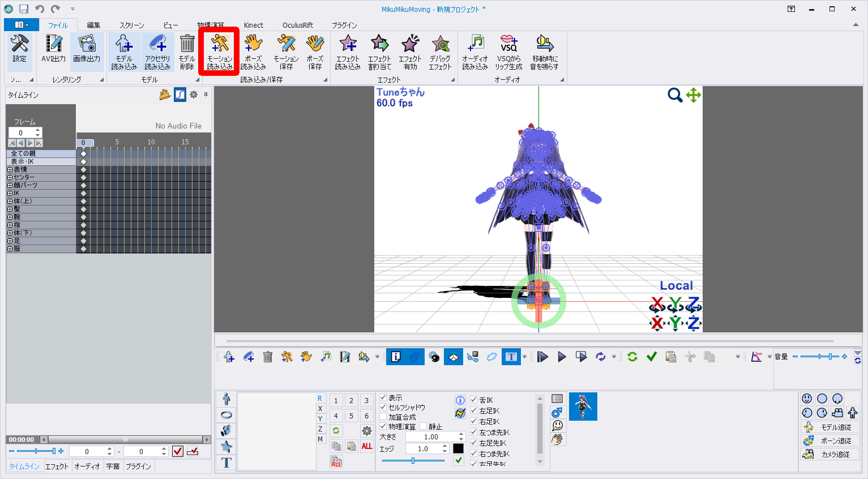Expand the IK timeline row
Image resolution: width=868 pixels, height=479 pixels.
pos(10,193)
